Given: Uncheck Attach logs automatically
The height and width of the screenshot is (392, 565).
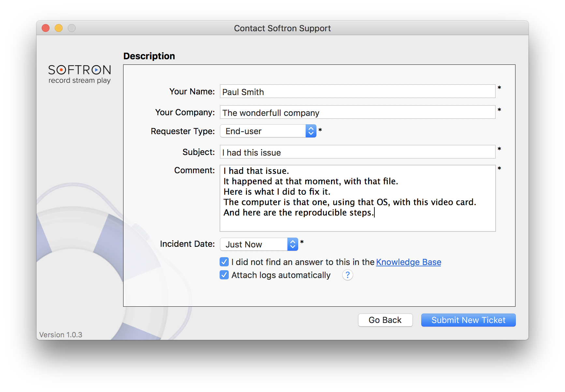Looking at the screenshot, I should tap(224, 275).
